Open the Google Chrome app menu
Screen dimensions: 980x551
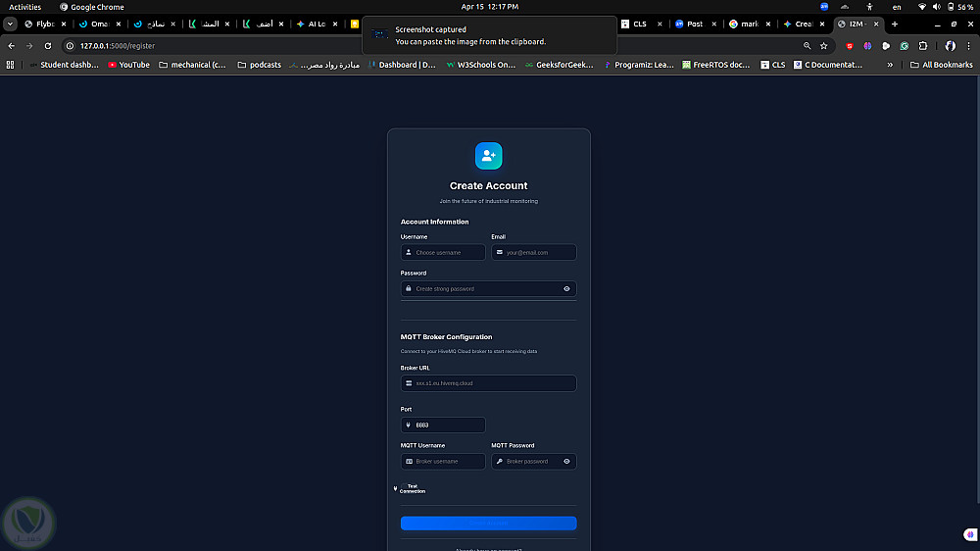point(92,7)
